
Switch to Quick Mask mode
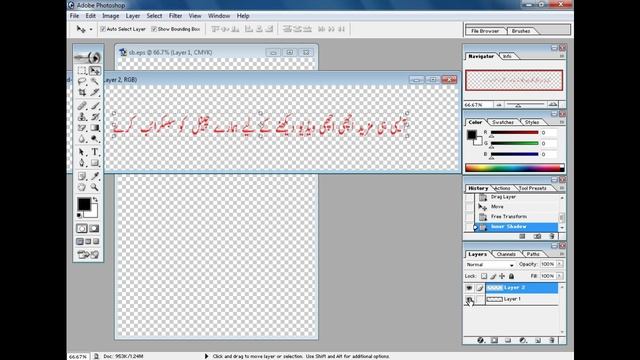[x=94, y=229]
